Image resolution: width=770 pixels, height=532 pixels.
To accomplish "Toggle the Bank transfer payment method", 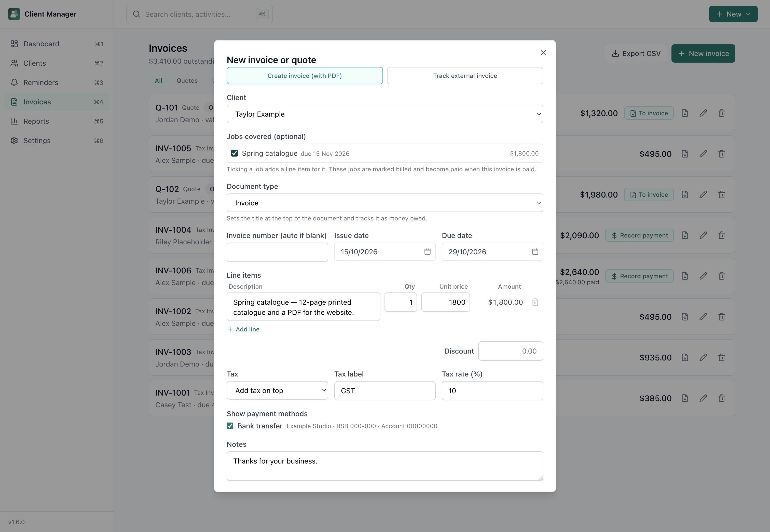I will point(230,426).
